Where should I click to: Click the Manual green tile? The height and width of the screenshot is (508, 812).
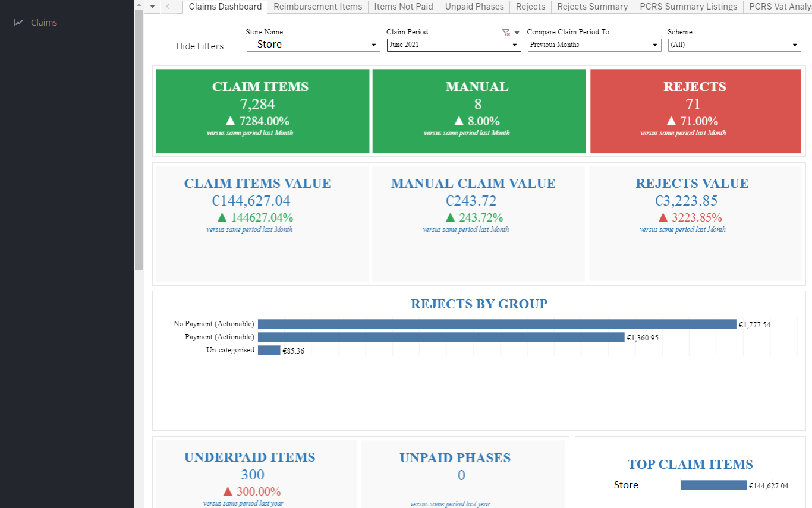(478, 111)
